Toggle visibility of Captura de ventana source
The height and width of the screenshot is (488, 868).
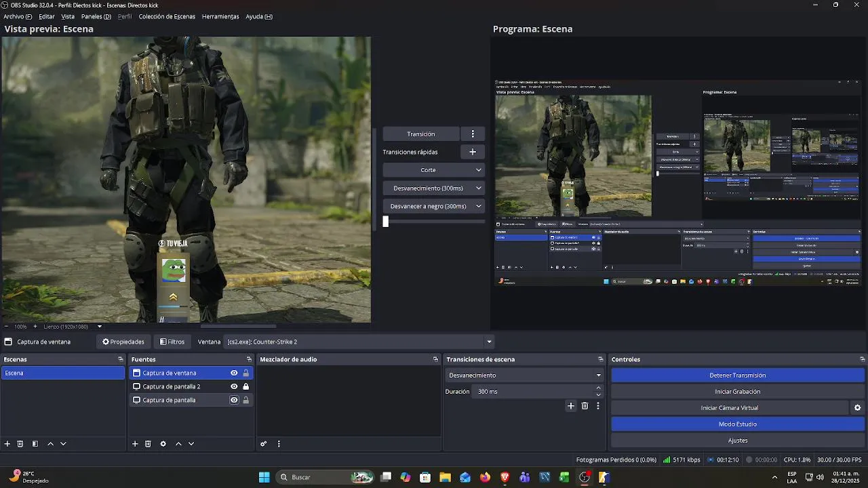[x=234, y=373]
